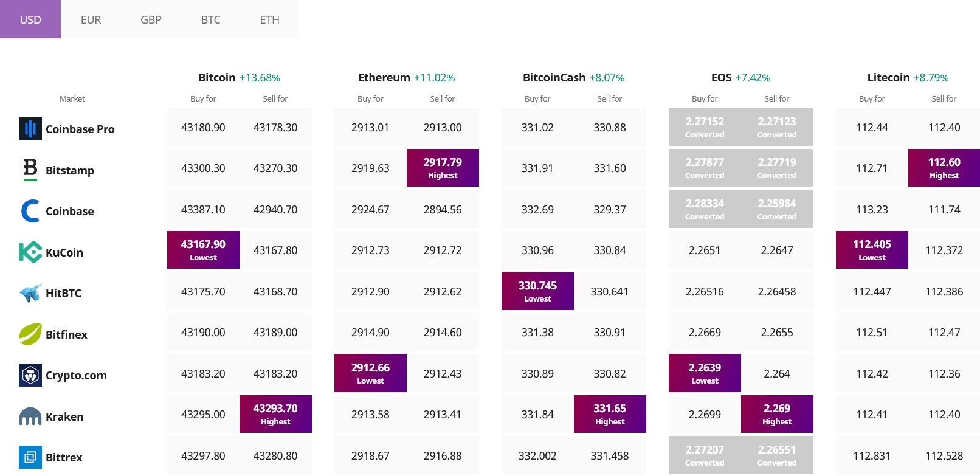Click Coinbase Bitcoin sell price 42940.70
The image size is (980, 476).
coord(275,210)
